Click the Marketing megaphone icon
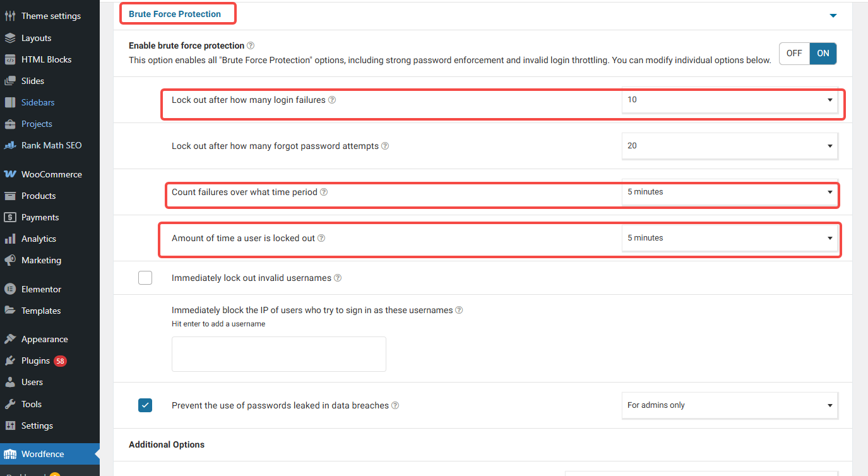The width and height of the screenshot is (868, 476). click(x=10, y=260)
